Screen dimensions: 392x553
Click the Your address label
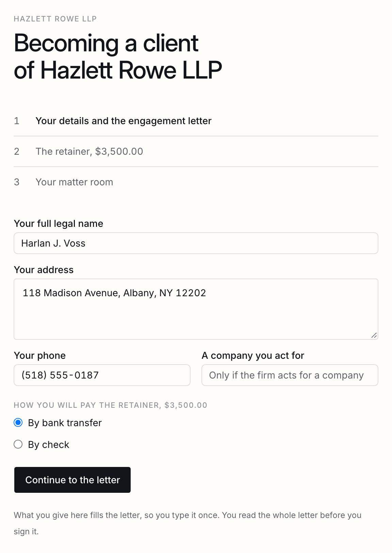pyautogui.click(x=44, y=270)
